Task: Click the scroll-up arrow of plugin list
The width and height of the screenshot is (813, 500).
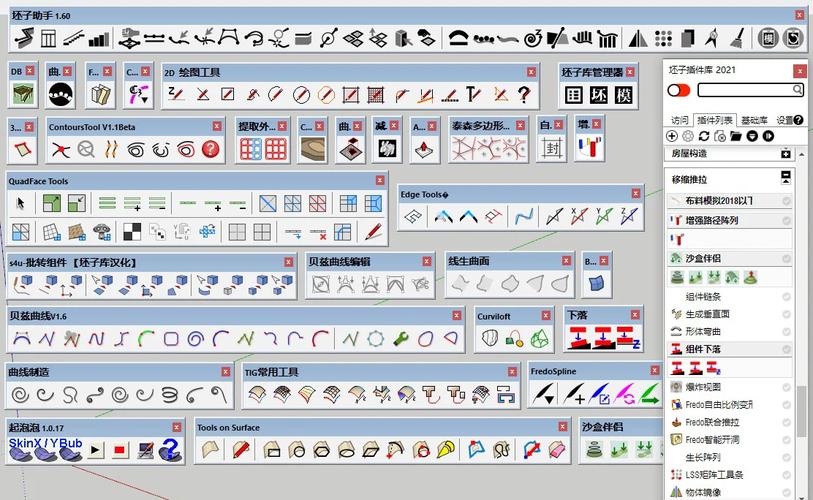Action: pos(802,154)
